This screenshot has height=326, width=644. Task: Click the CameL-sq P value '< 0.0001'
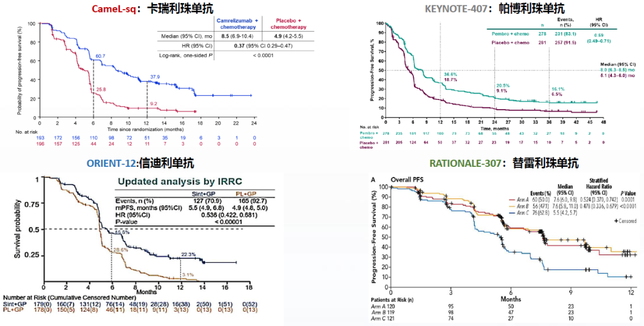pos(264,55)
